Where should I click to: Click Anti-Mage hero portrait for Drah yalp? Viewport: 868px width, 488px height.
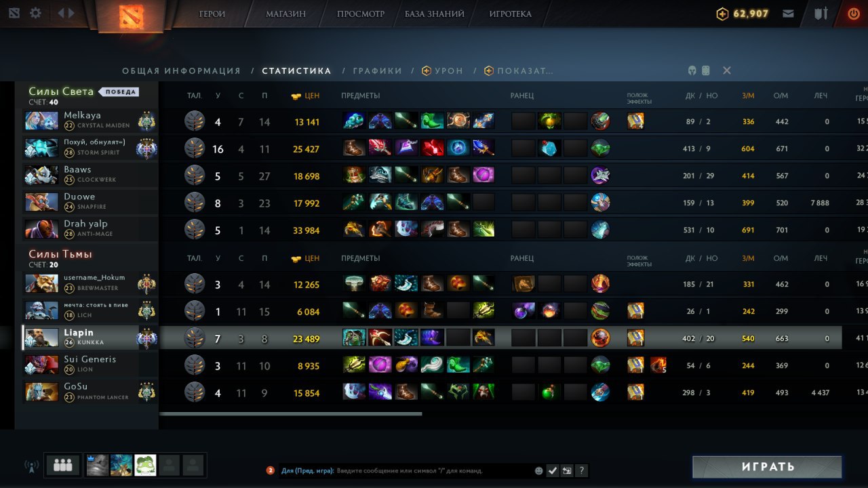(41, 229)
